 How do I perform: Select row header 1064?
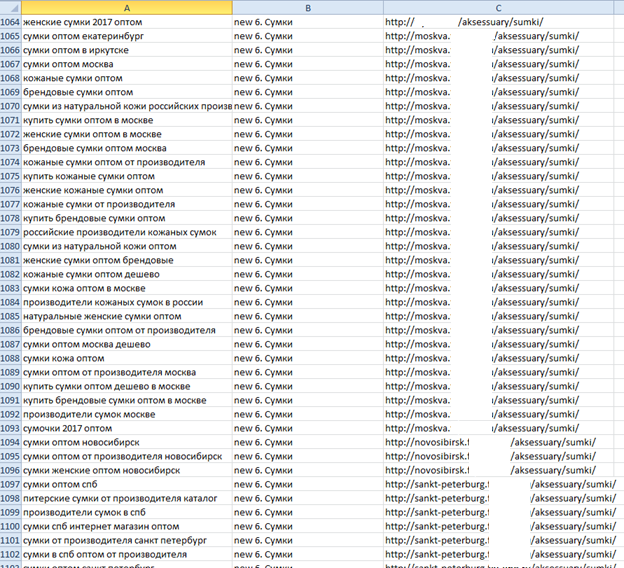coord(10,22)
